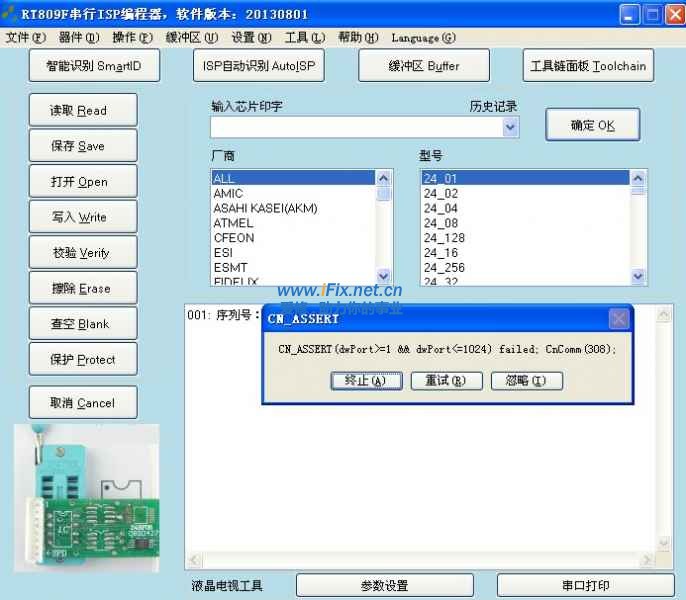
Task: Click the 校验 Verify button
Action: click(83, 253)
